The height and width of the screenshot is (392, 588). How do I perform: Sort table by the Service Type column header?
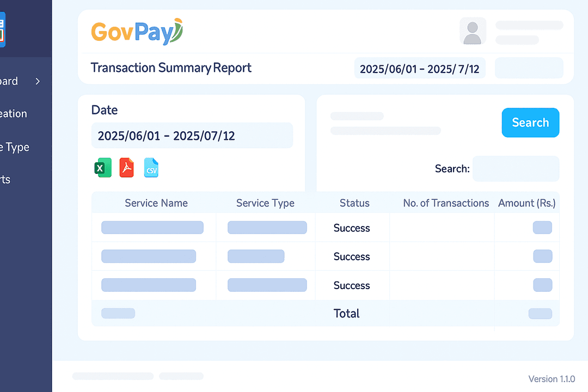[x=265, y=203]
